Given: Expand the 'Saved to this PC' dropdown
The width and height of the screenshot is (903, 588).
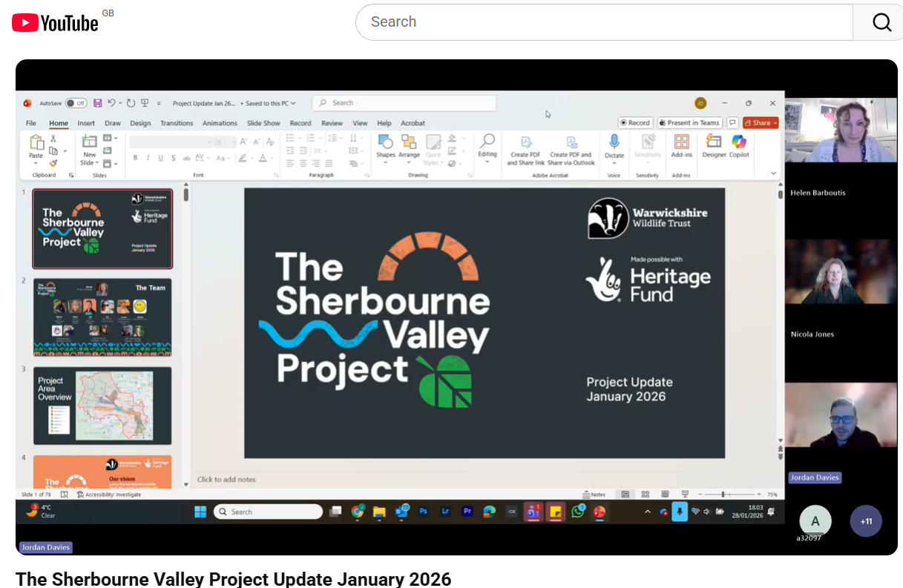Looking at the screenshot, I should point(293,104).
